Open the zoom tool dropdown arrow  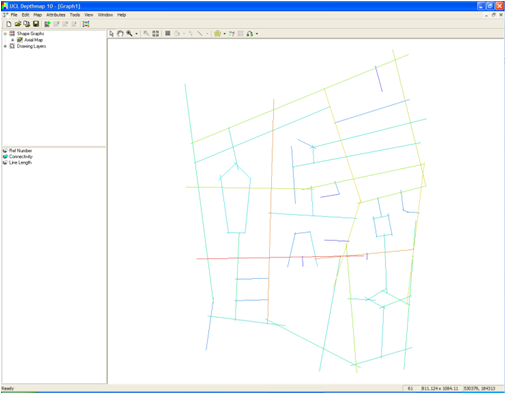point(136,34)
